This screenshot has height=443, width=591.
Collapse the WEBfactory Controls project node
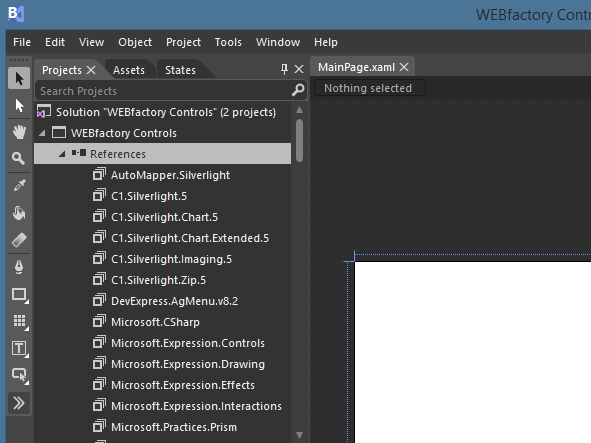coord(42,133)
